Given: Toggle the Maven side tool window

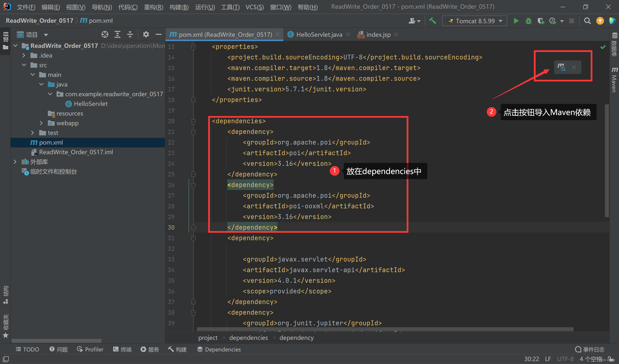Looking at the screenshot, I should click(x=614, y=80).
